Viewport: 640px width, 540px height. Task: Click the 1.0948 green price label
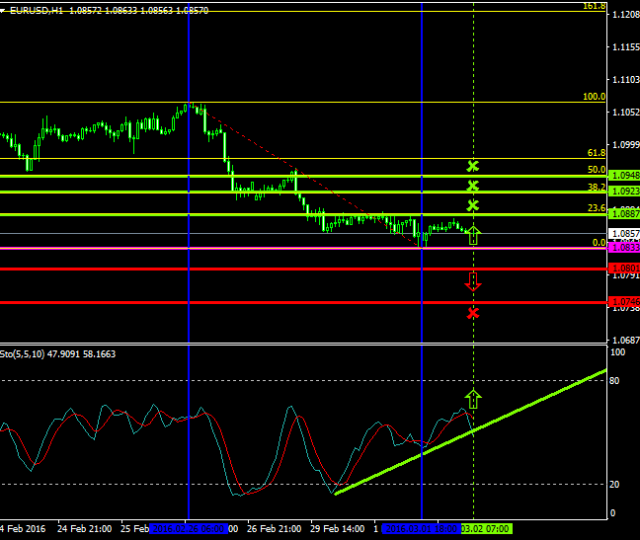624,176
